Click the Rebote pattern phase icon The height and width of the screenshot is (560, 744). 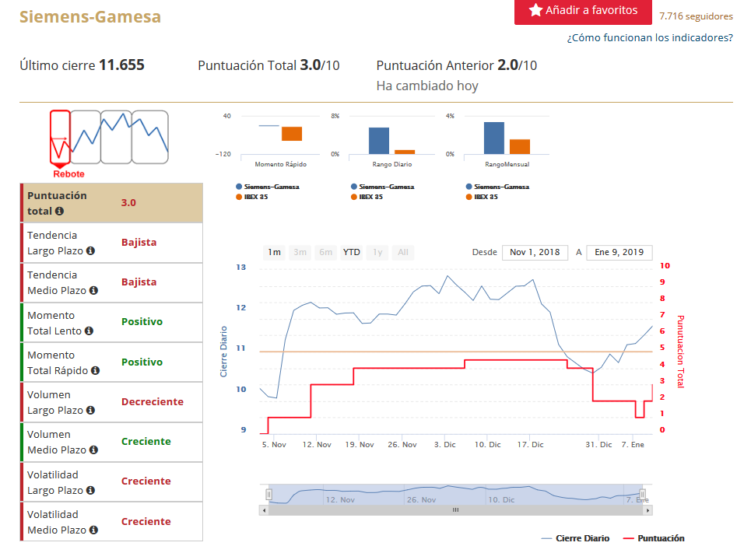60,138
